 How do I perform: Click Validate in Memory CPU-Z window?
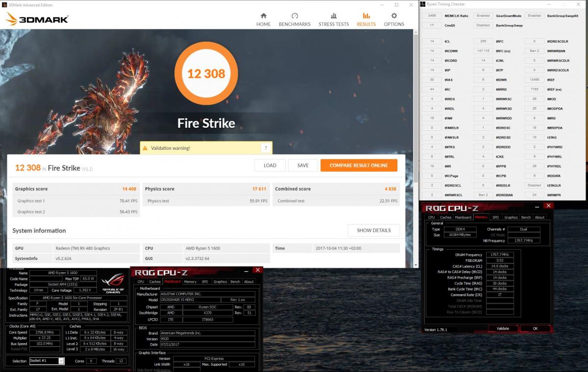(503, 328)
